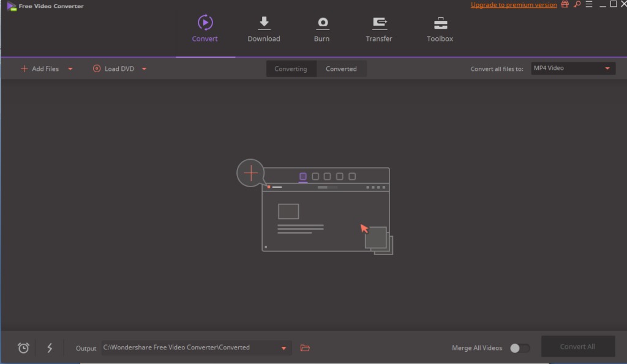Image resolution: width=627 pixels, height=364 pixels.
Task: Open the Burn section
Action: pyautogui.click(x=322, y=29)
